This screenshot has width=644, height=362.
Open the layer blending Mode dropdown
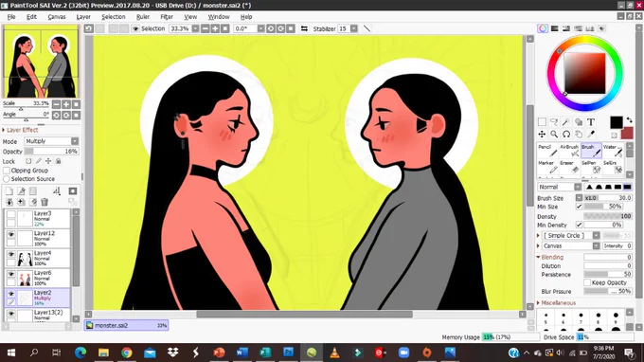click(x=51, y=141)
